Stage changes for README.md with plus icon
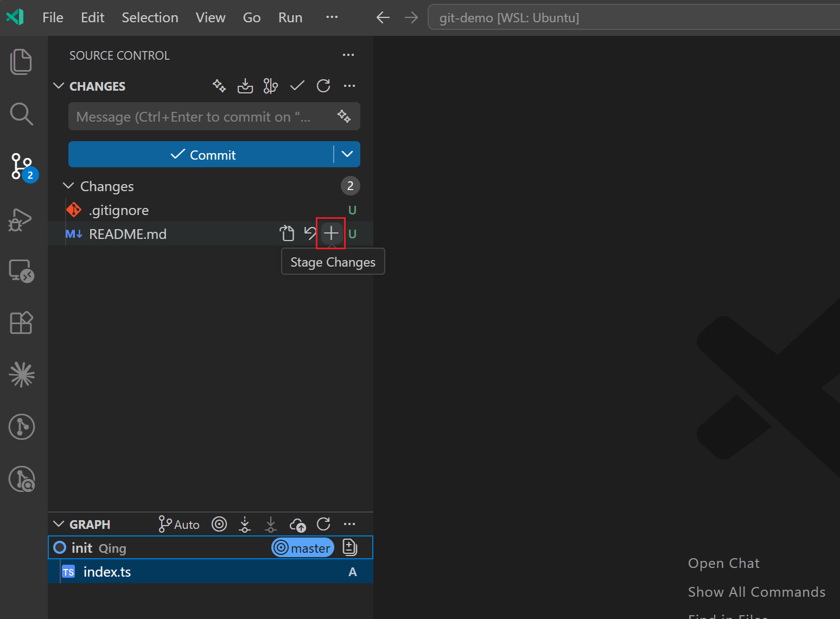Screen dimensions: 840x619 click(x=331, y=233)
